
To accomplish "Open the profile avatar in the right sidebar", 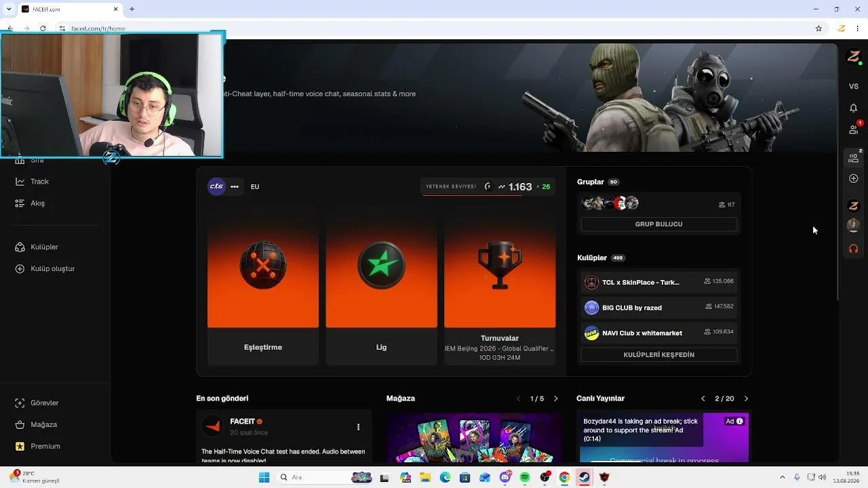I will pos(854,57).
